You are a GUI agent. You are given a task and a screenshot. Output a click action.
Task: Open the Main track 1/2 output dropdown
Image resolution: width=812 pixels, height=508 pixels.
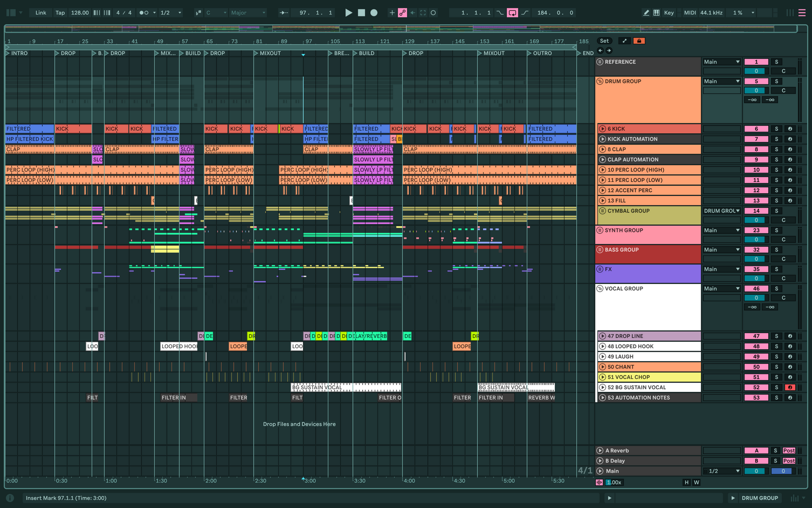click(x=722, y=471)
